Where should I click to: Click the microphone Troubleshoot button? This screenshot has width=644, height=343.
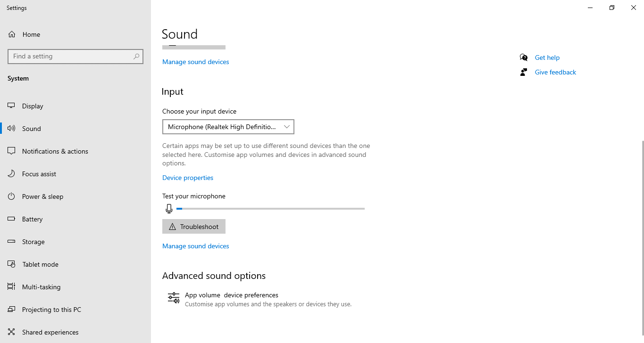click(194, 227)
